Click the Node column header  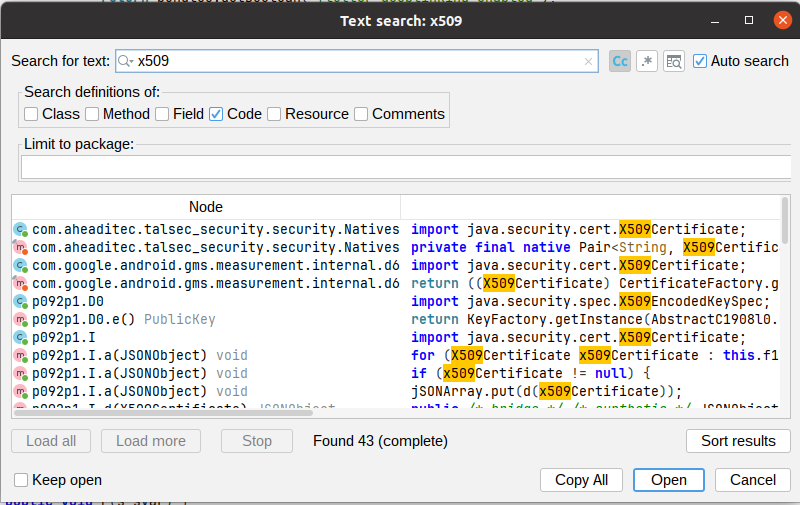pos(206,207)
